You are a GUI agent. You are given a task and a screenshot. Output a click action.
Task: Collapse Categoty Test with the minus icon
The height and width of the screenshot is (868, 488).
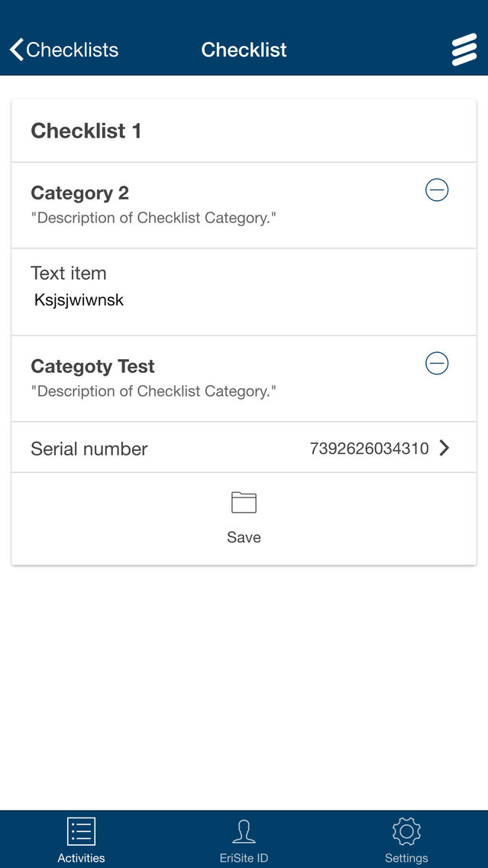(x=437, y=364)
